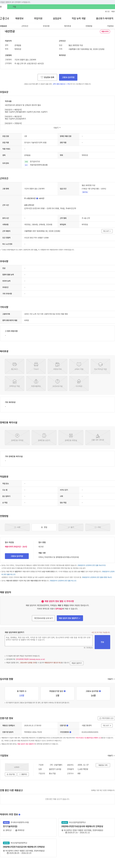
Task: Click 고용24 입사지원 button in 접수 마감일 box
Action: [x=17, y=556]
